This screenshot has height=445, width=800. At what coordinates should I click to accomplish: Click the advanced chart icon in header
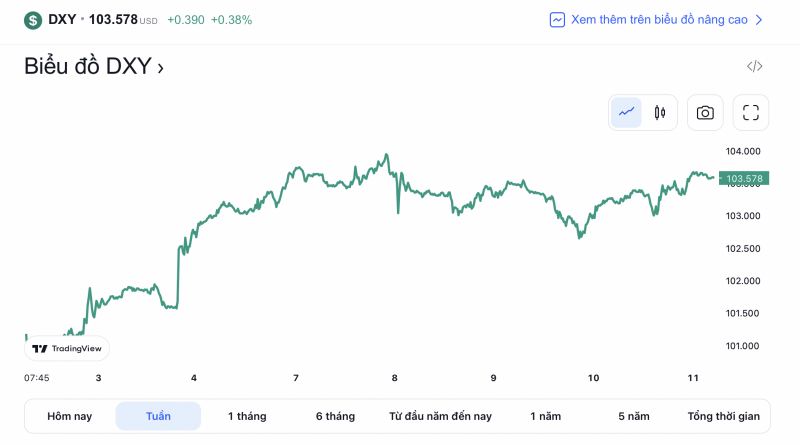(558, 20)
